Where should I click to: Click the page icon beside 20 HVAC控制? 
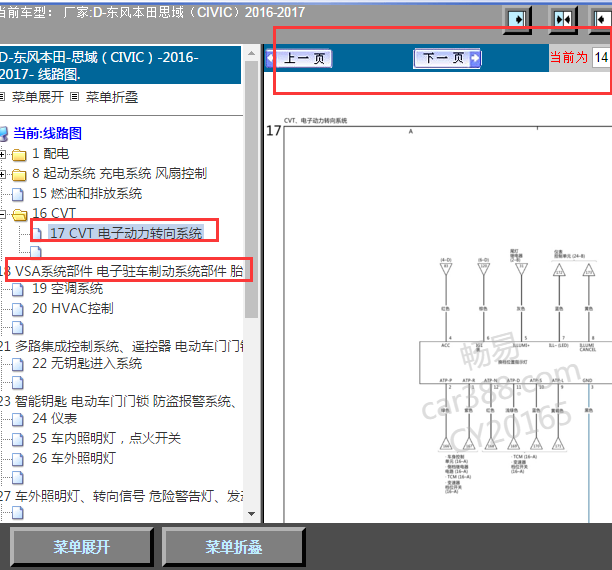coord(18,309)
